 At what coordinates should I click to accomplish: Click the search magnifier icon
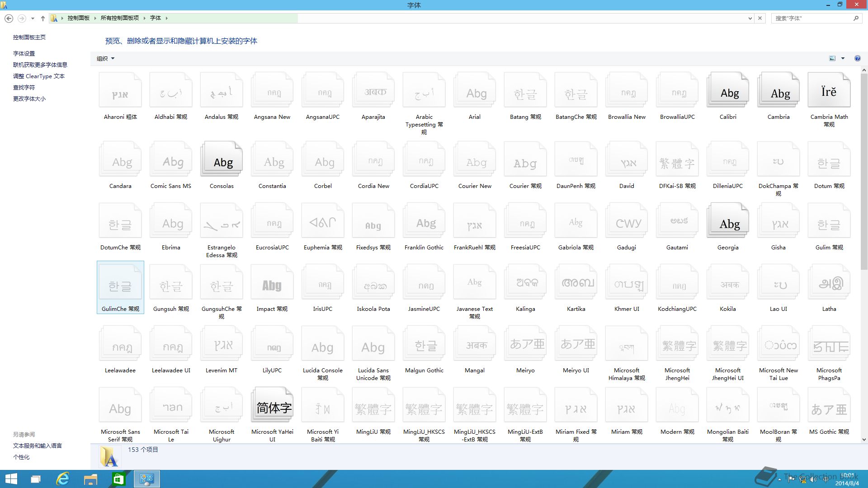point(856,18)
